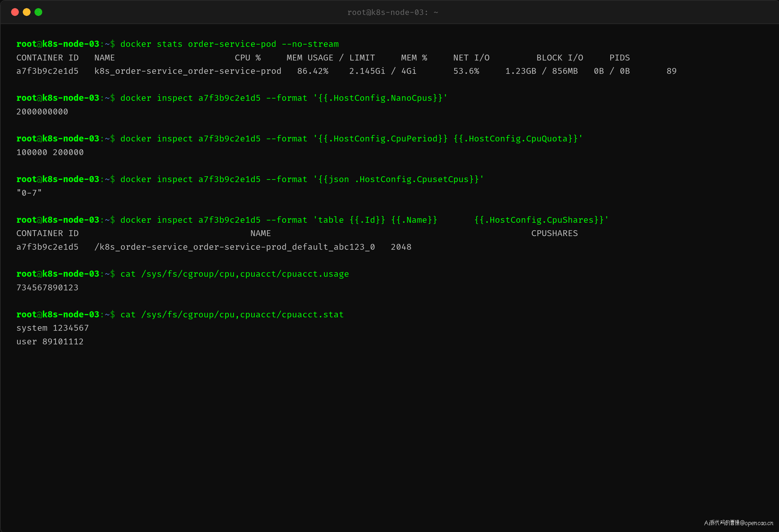
Task: Click k8s_order-service_order-service-prod container name
Action: pyautogui.click(x=188, y=71)
